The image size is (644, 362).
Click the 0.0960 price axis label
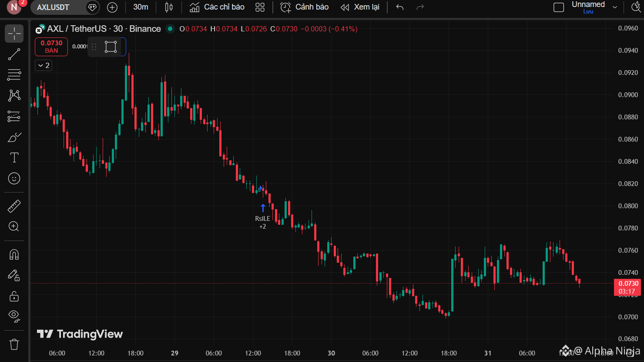(x=628, y=28)
